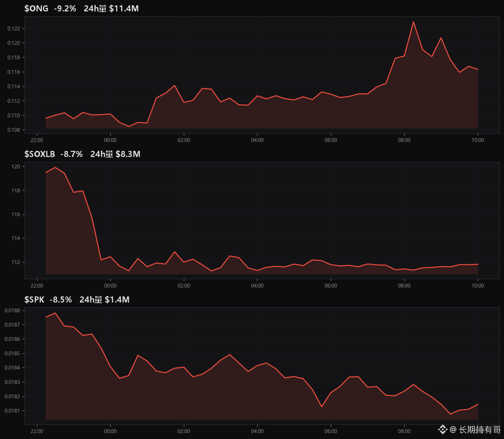Click 08:00 on the $ONG time axis
This screenshot has width=504, height=439.
[x=404, y=140]
